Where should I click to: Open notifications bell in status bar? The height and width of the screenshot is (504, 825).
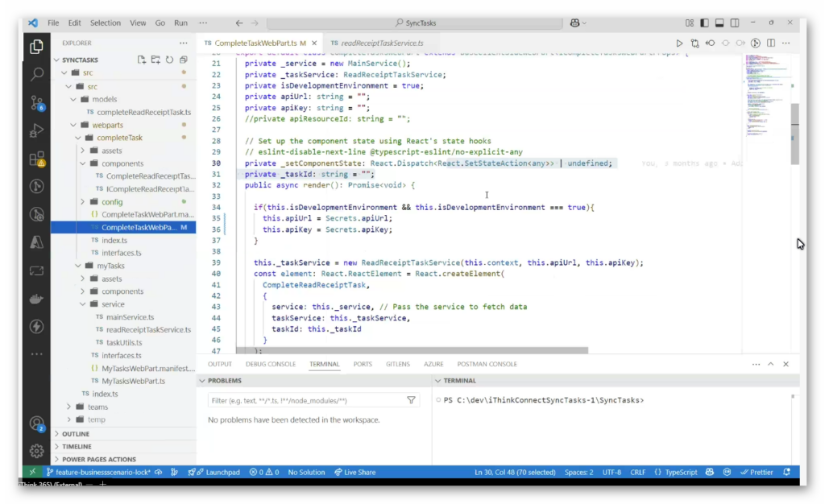click(786, 472)
